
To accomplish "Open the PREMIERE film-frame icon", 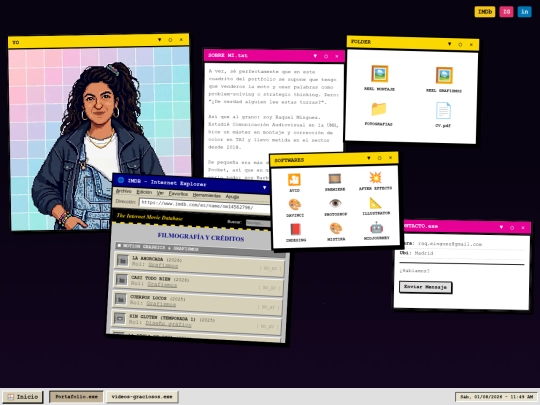I will (334, 179).
